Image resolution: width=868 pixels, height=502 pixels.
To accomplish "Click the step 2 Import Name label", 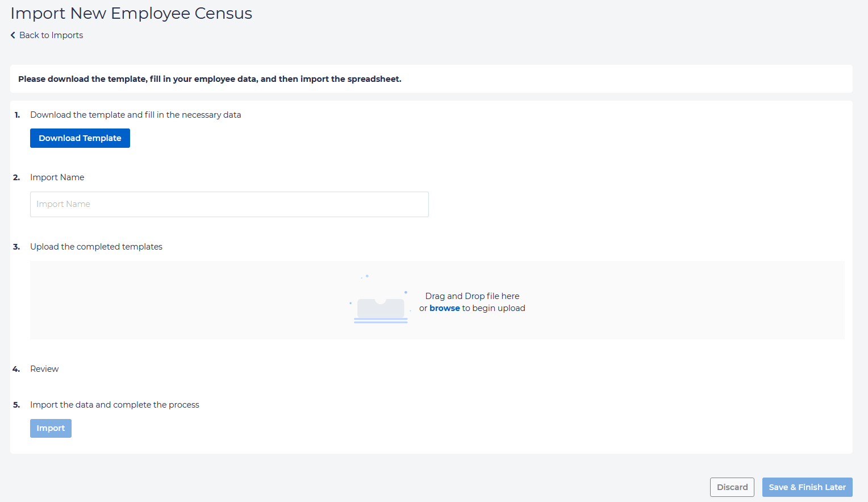I will 57,177.
